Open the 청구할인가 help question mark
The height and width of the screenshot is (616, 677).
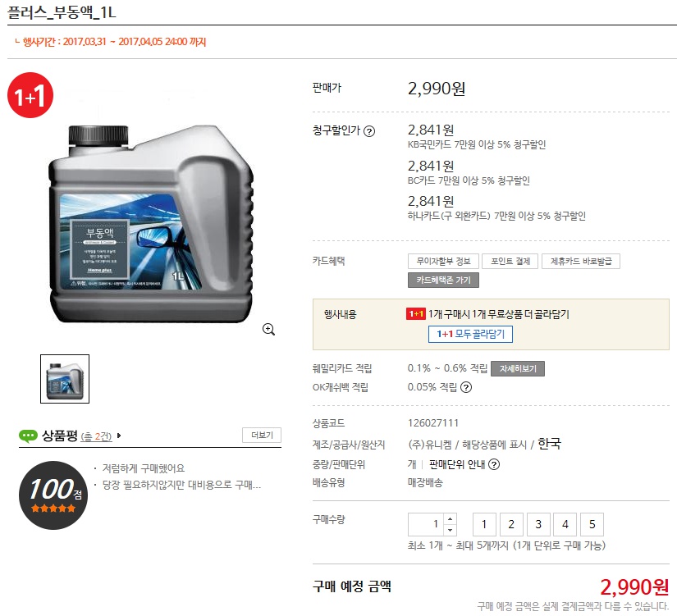[369, 131]
